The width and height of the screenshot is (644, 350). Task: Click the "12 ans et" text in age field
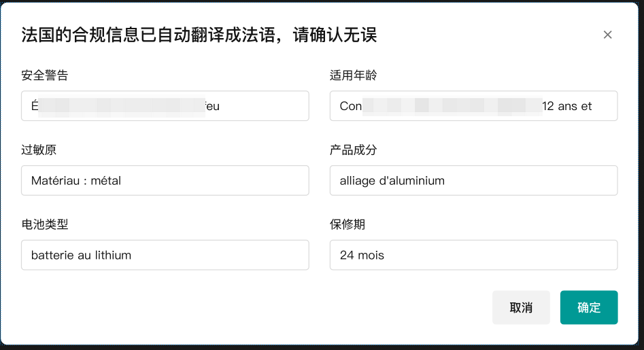tap(567, 106)
